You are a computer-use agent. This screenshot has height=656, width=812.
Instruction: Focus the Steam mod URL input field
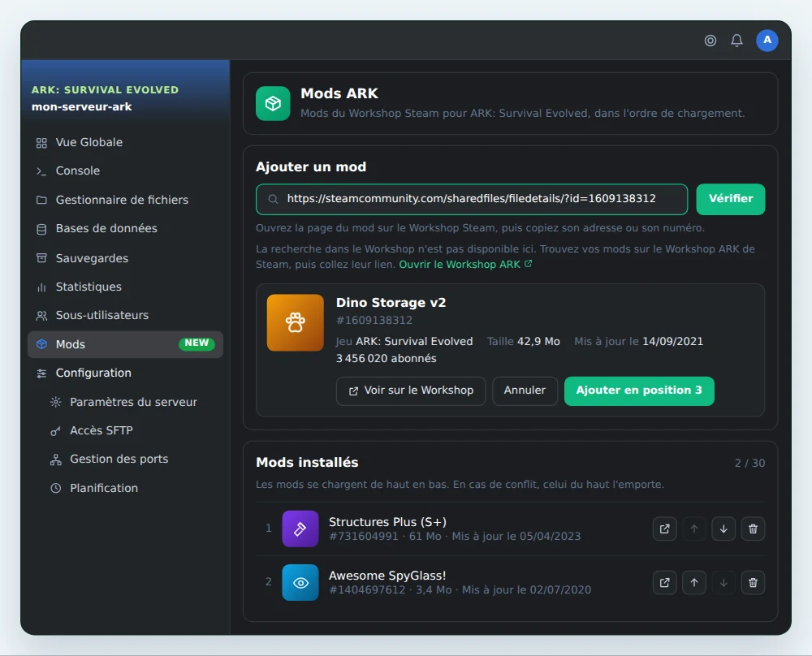pos(472,200)
